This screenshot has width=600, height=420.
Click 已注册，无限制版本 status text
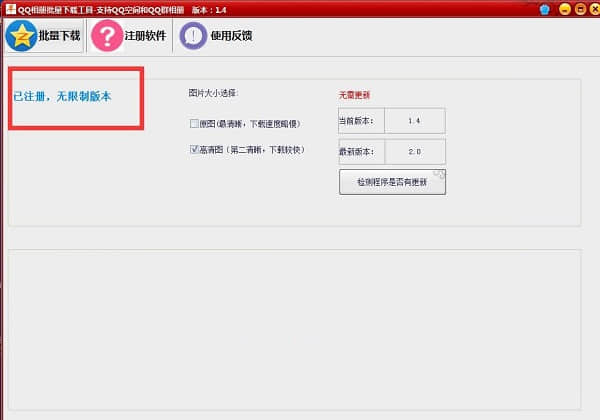coord(62,96)
